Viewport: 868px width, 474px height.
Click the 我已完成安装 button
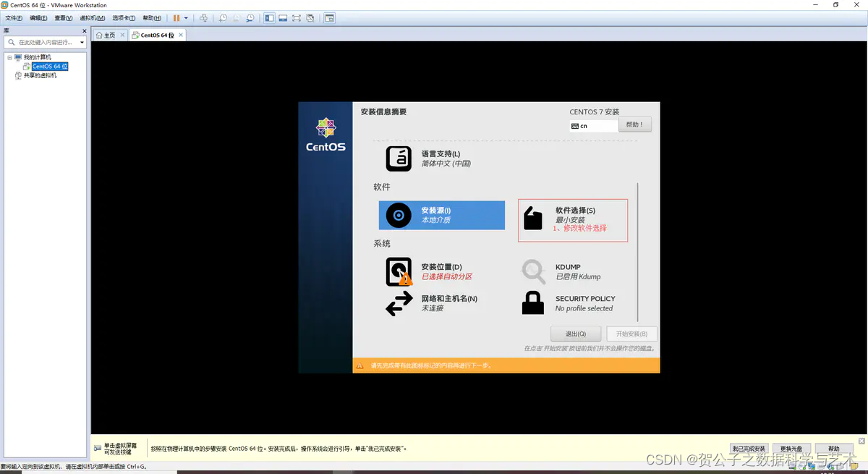(x=748, y=448)
